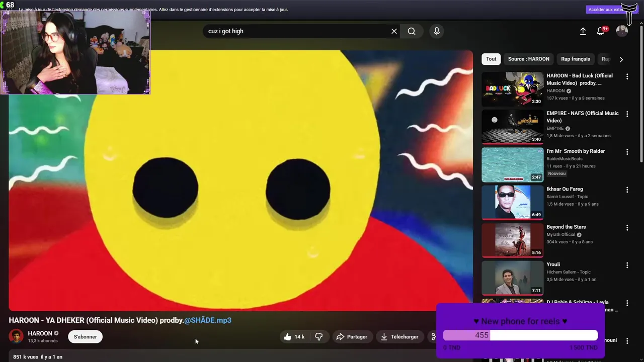The image size is (644, 362).
Task: Like the video with the 14 k thumbs-up
Action: (294, 337)
